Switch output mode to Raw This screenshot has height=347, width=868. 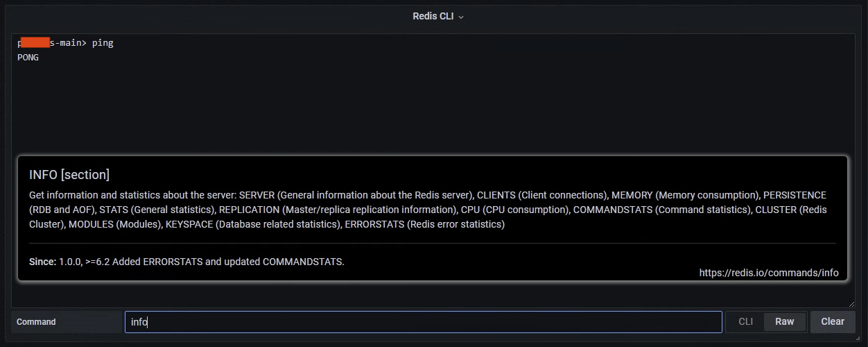(785, 321)
